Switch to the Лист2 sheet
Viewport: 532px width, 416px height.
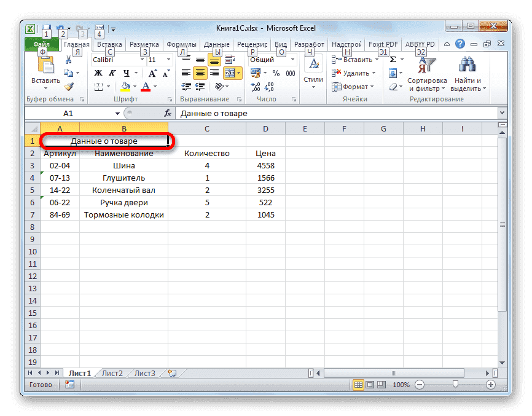coord(112,372)
